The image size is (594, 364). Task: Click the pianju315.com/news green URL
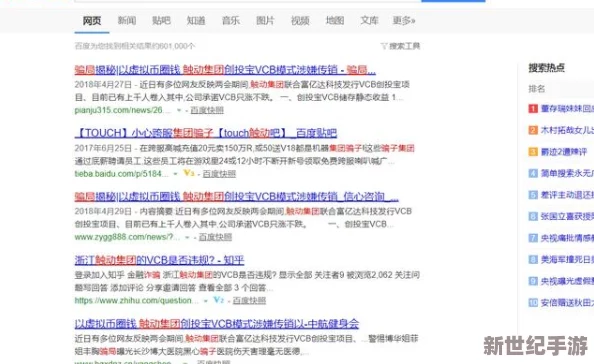(123, 110)
